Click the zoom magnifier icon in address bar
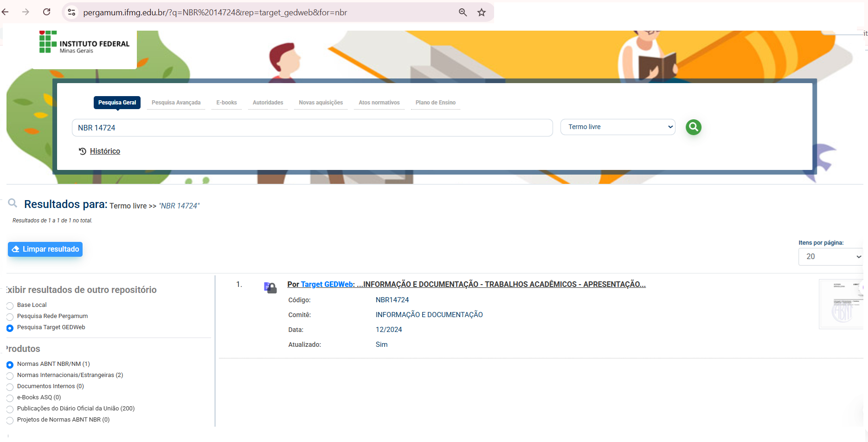This screenshot has height=442, width=868. pyautogui.click(x=463, y=13)
